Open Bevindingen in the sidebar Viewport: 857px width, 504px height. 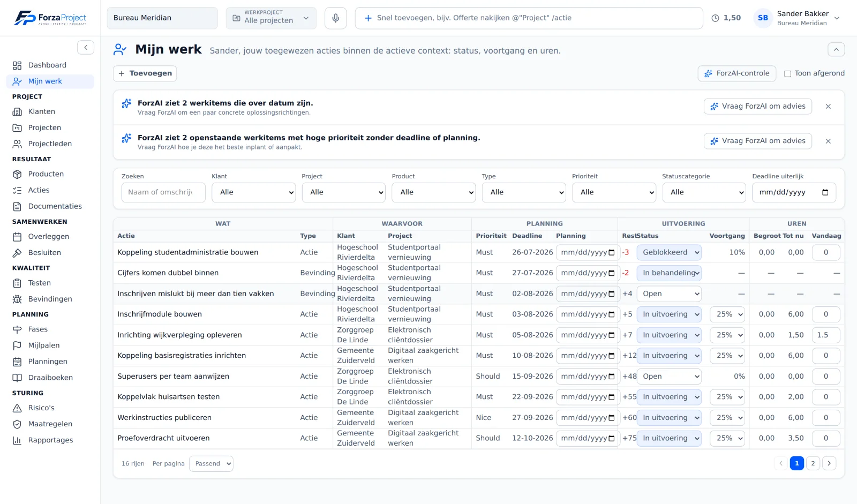click(x=50, y=299)
